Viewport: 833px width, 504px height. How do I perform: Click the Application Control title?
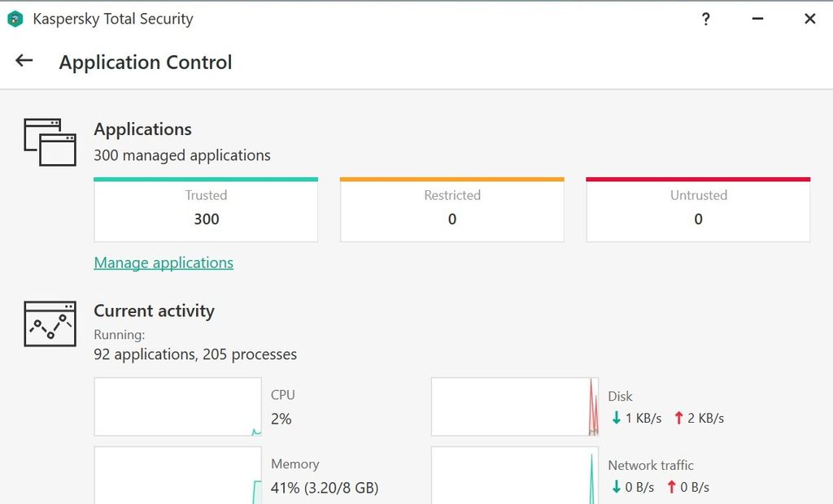[146, 63]
